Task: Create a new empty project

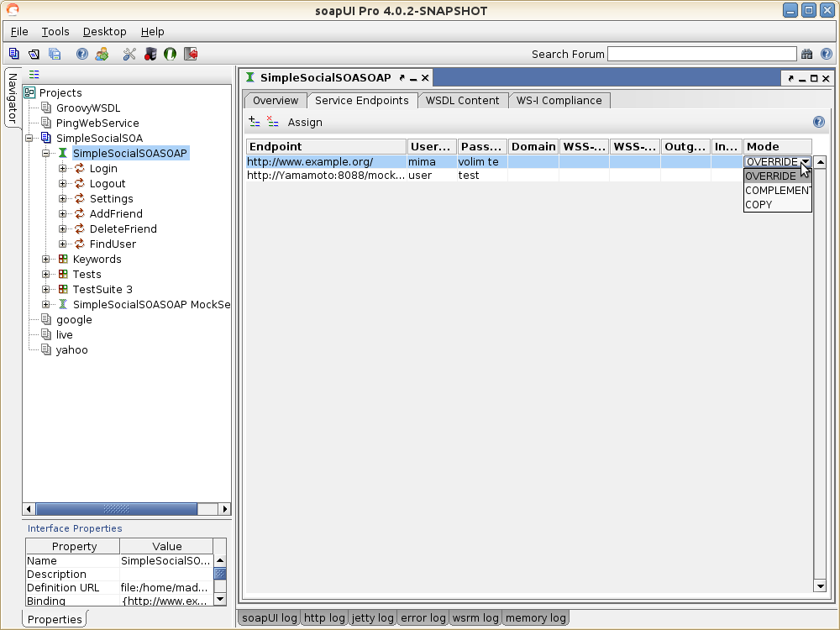Action: click(13, 53)
